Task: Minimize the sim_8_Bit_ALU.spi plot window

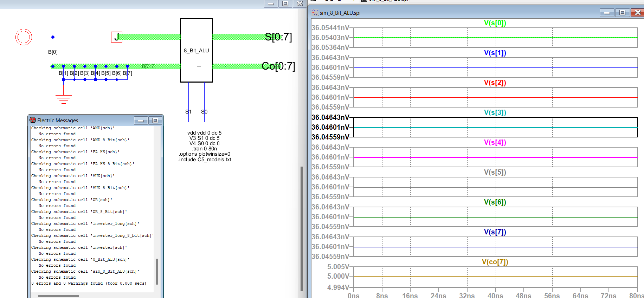Action: (607, 13)
